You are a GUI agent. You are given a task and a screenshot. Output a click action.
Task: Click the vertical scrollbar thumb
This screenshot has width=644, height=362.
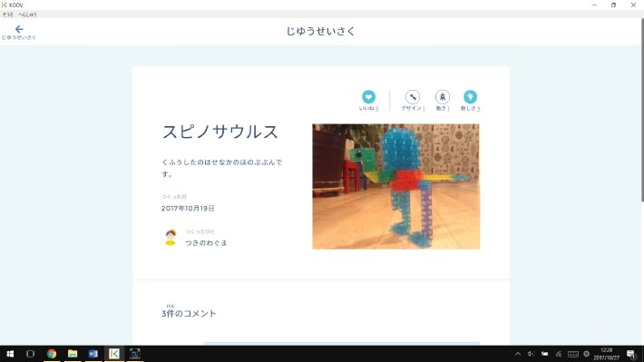click(642, 110)
